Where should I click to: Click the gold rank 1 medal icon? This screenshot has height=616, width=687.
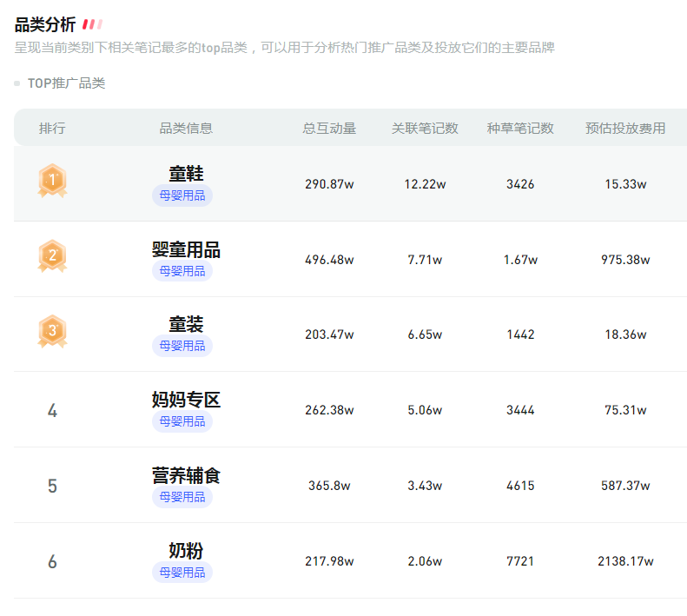[52, 182]
